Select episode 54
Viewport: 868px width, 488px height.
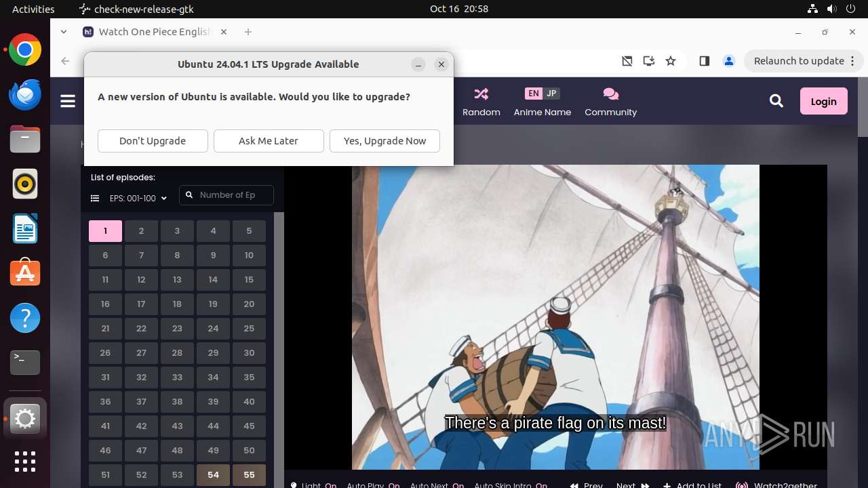(x=213, y=475)
